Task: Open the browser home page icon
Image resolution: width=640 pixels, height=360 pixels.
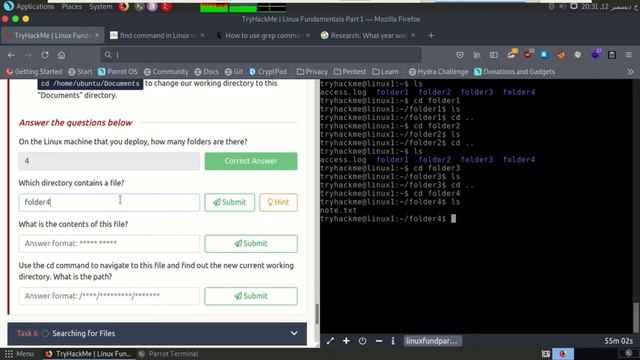Action: pyautogui.click(x=61, y=55)
